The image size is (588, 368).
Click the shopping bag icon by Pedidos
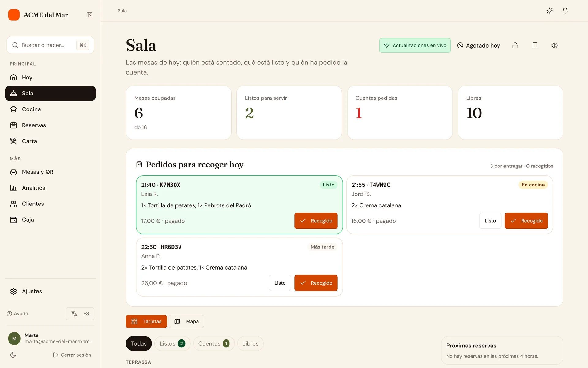pyautogui.click(x=139, y=165)
